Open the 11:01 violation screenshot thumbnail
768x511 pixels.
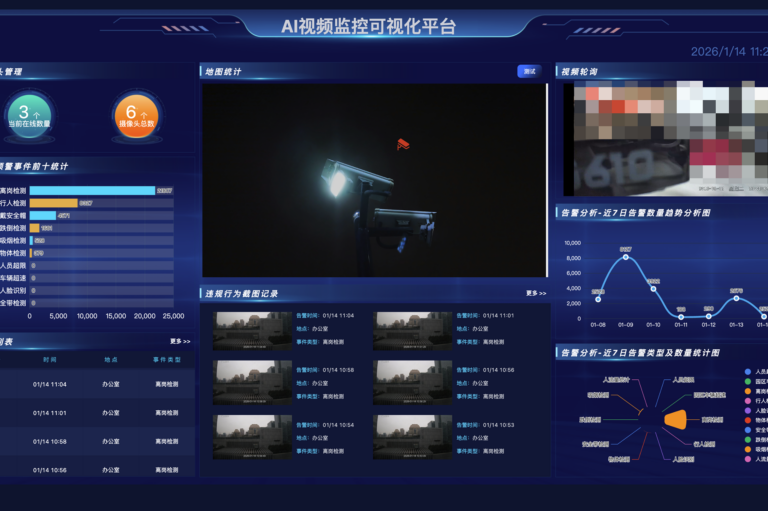(x=412, y=329)
